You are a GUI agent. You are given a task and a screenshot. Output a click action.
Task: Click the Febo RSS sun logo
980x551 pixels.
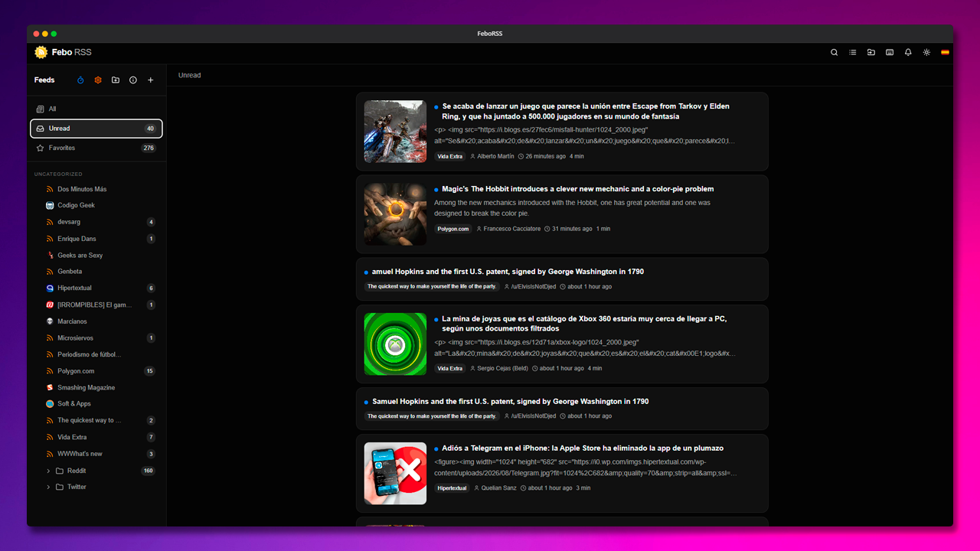click(x=41, y=52)
